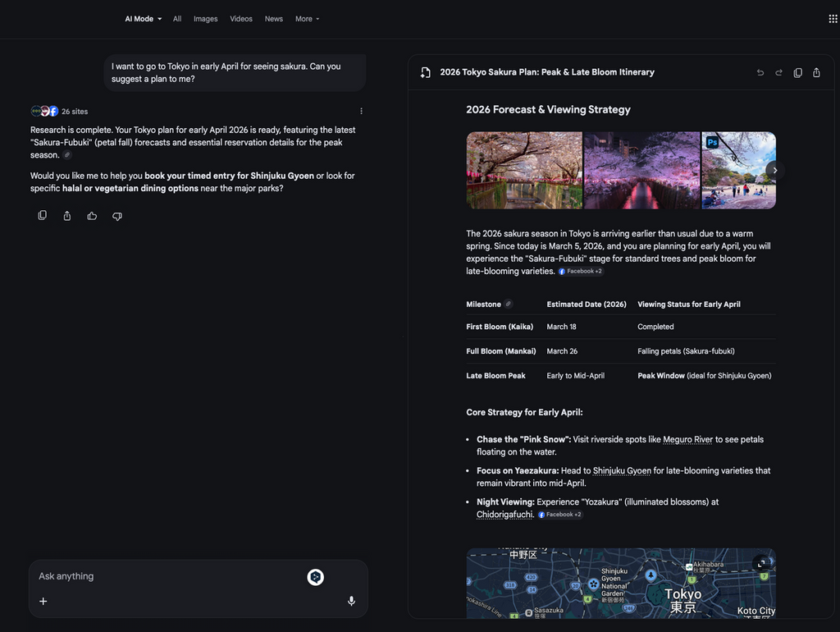The height and width of the screenshot is (632, 840).
Task: Click the Ask anything input field
Action: [x=164, y=576]
